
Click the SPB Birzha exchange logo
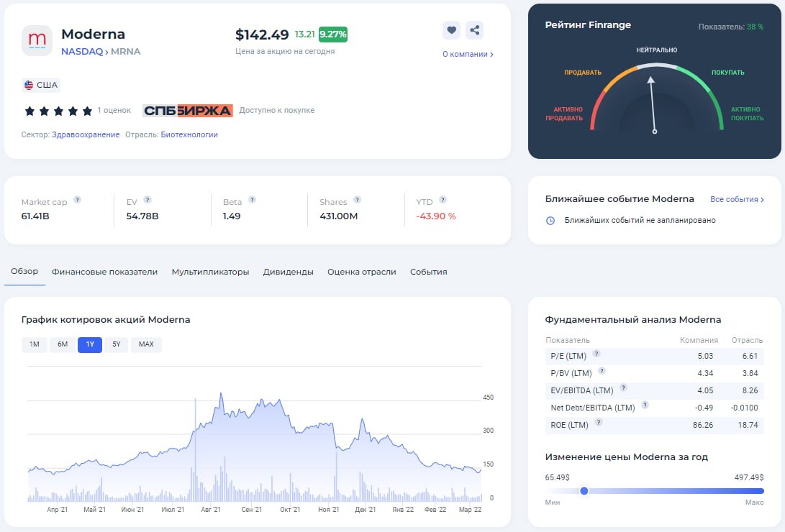tap(188, 111)
